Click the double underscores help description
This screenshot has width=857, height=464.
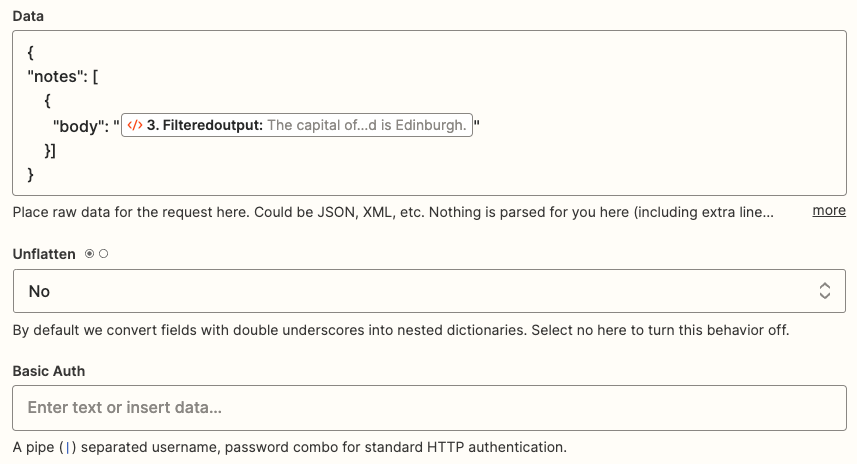point(400,330)
